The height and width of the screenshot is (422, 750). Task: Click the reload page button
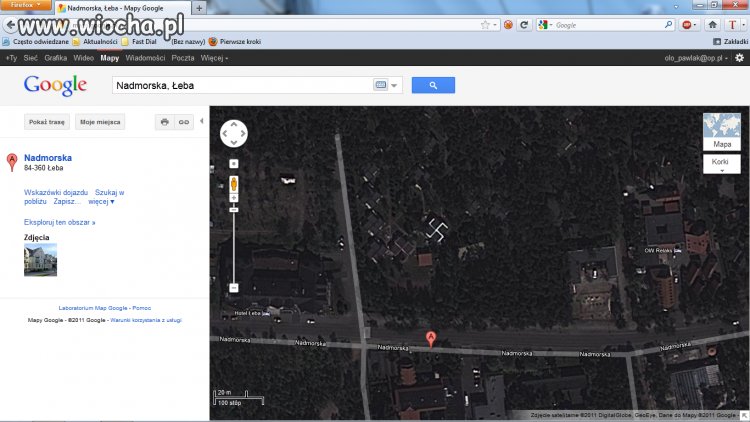(524, 25)
